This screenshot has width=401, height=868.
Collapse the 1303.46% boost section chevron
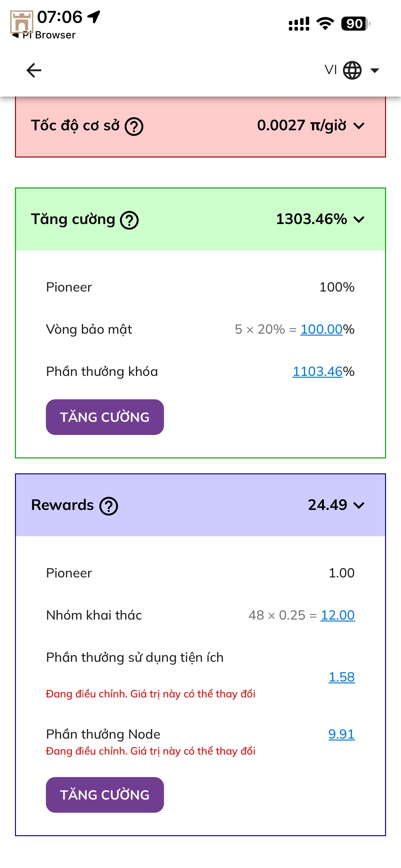pos(359,220)
